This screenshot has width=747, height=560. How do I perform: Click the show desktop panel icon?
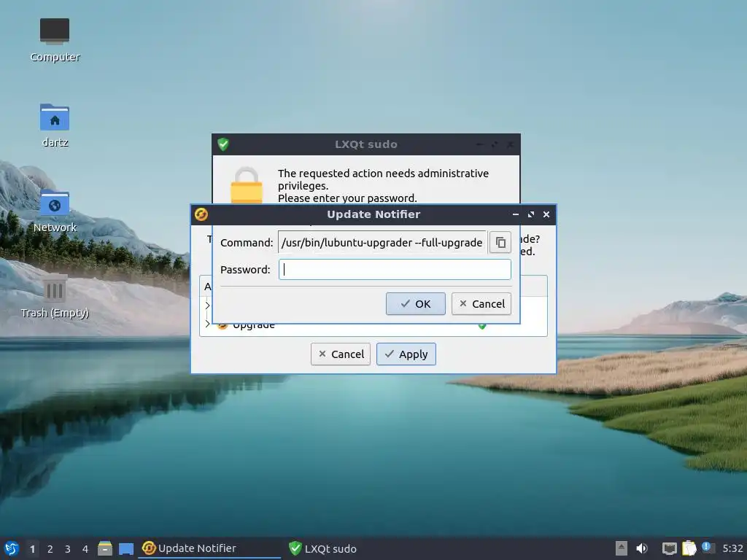[125, 548]
